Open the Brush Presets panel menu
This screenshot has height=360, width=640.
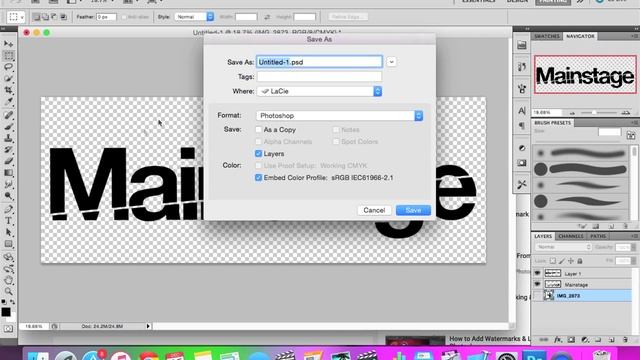pos(634,122)
